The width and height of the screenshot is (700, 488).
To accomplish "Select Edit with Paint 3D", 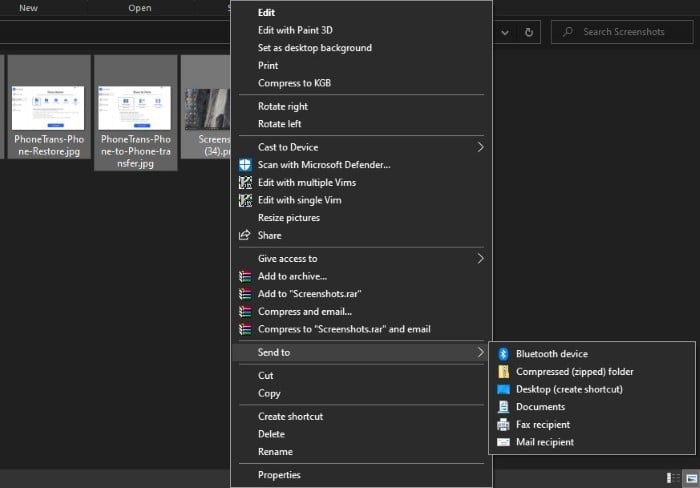I will click(361, 30).
